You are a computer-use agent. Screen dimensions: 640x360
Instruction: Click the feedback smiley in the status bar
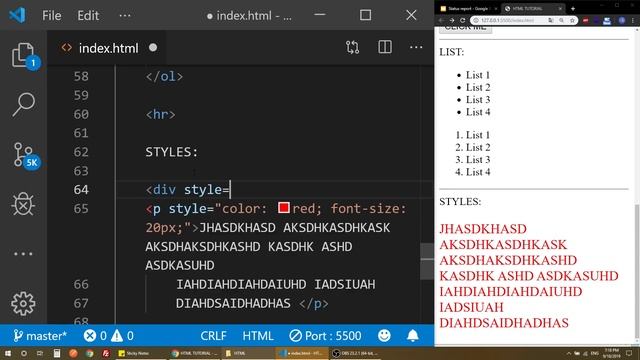384,336
